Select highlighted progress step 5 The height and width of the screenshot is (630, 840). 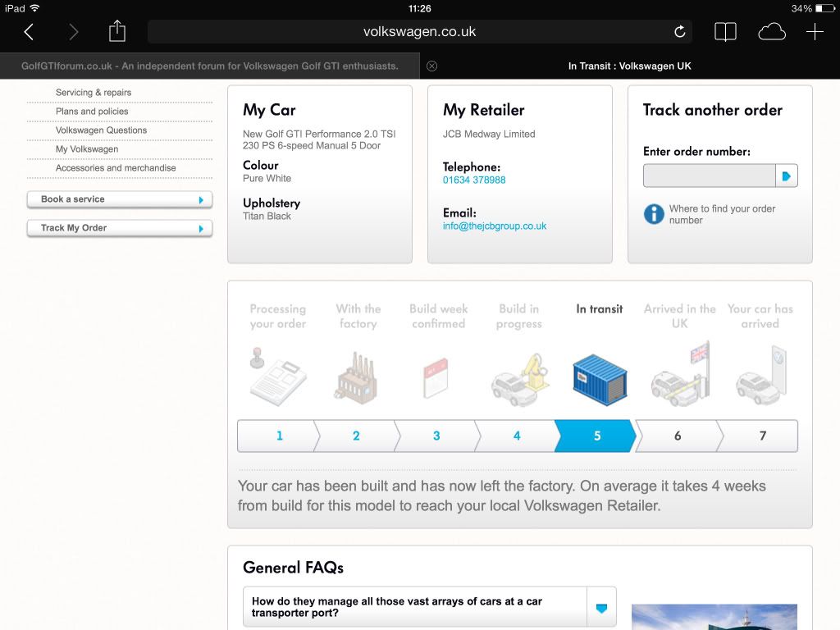tap(597, 436)
